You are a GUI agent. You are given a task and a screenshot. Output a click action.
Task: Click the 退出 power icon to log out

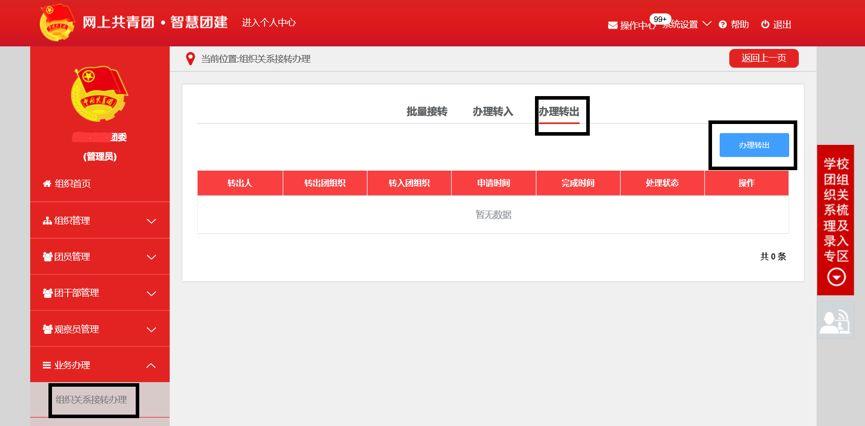tap(765, 25)
